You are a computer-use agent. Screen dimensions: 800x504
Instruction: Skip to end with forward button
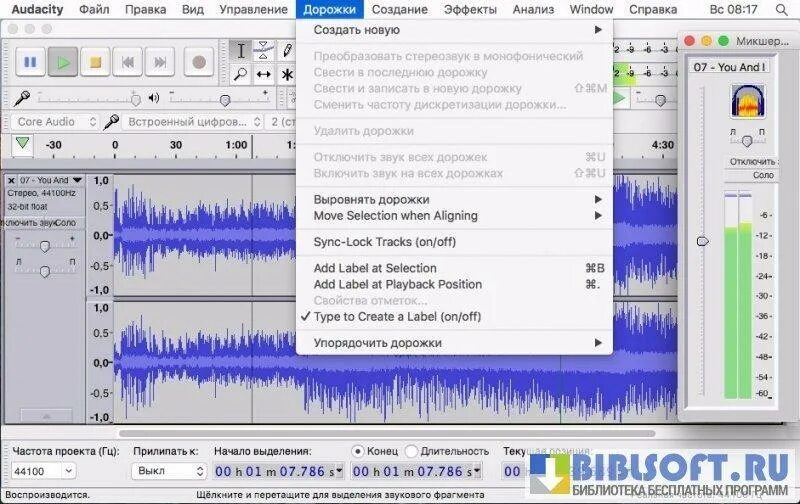pos(160,62)
